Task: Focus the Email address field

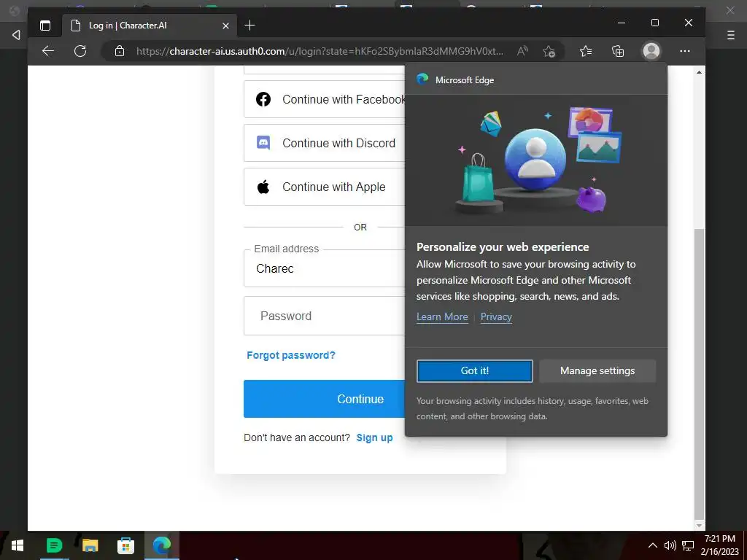Action: coord(325,268)
